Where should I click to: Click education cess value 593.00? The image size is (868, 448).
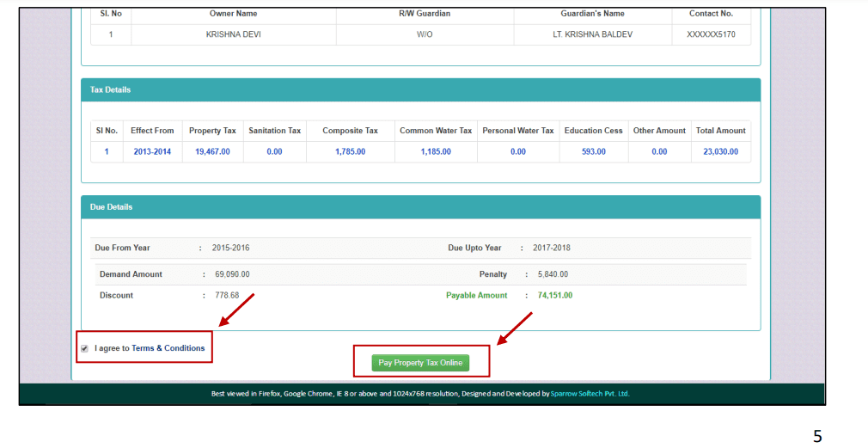coord(594,151)
